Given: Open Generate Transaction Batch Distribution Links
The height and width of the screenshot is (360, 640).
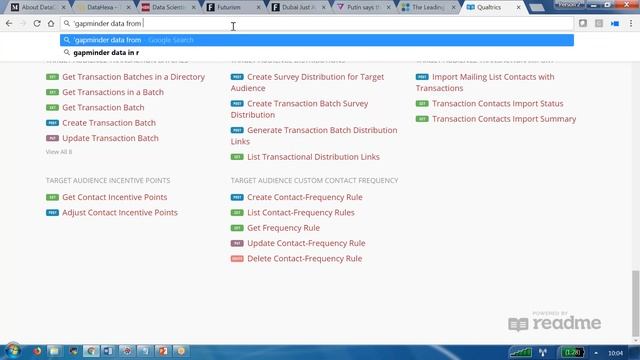Looking at the screenshot, I should (x=314, y=136).
